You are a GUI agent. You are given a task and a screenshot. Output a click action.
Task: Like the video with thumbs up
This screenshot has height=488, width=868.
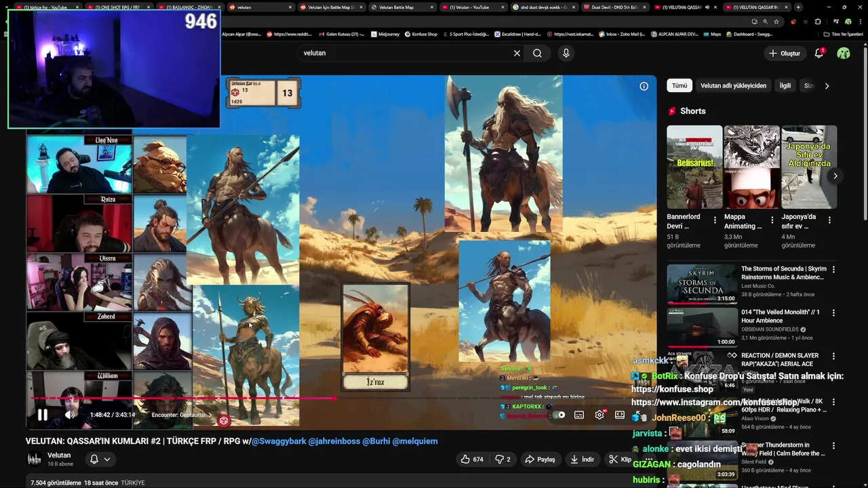(472, 459)
